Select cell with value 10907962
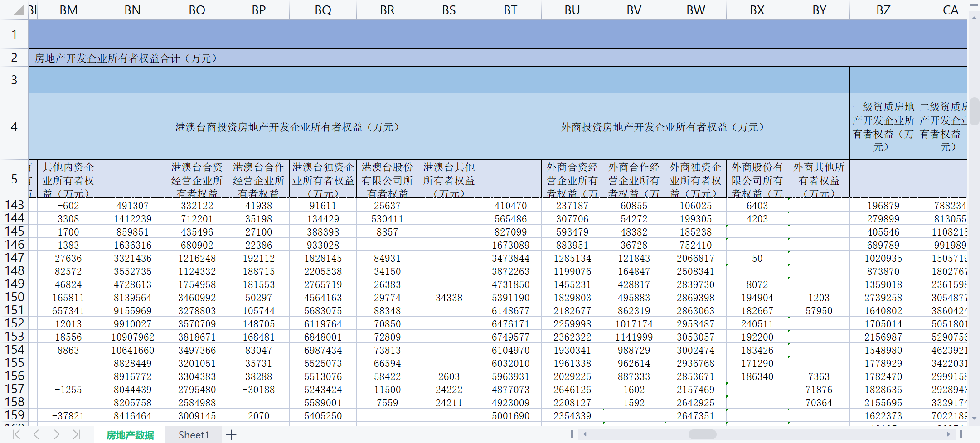 [133, 337]
